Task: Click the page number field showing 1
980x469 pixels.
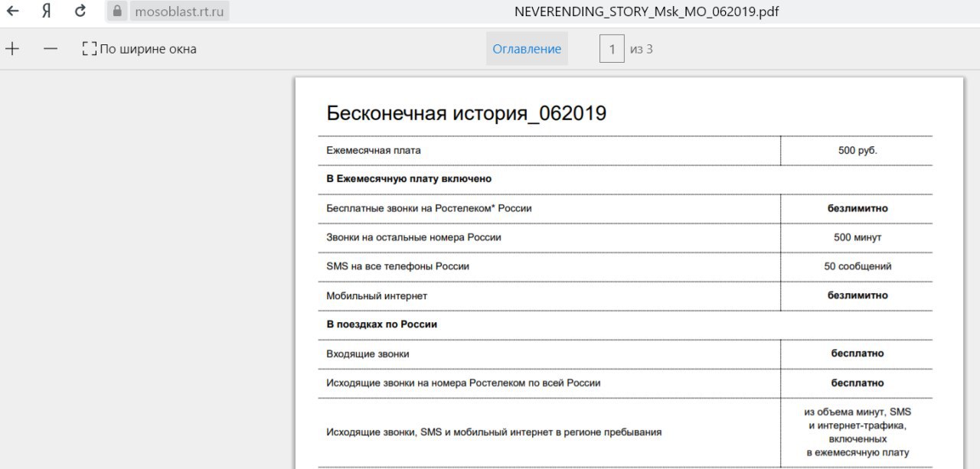Action: click(612, 50)
